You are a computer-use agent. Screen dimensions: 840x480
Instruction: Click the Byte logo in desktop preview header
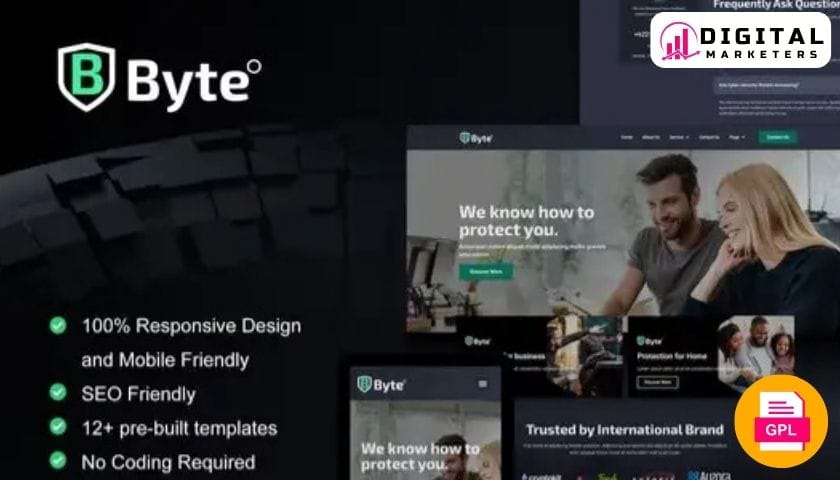476,138
